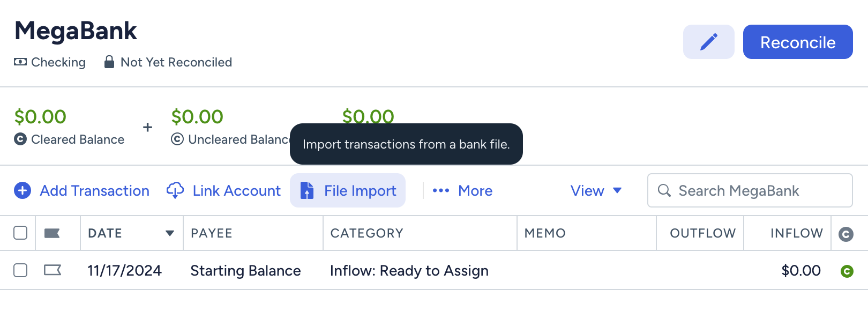Open the View dropdown
Viewport: 868px width, 311px height.
point(596,191)
